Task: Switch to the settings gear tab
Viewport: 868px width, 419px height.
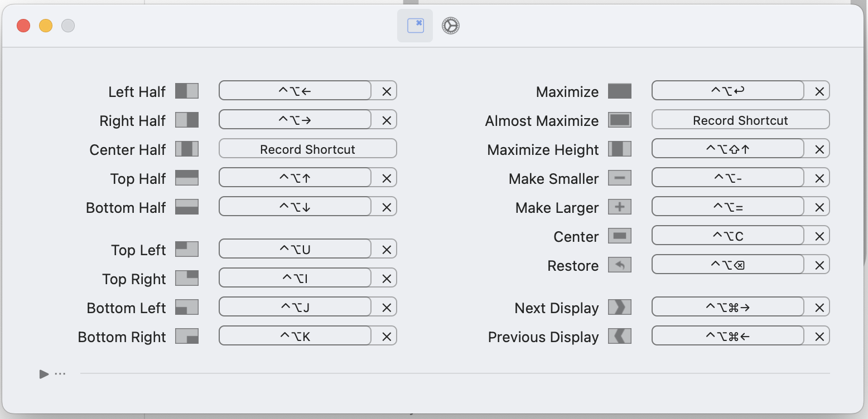Action: (x=451, y=26)
